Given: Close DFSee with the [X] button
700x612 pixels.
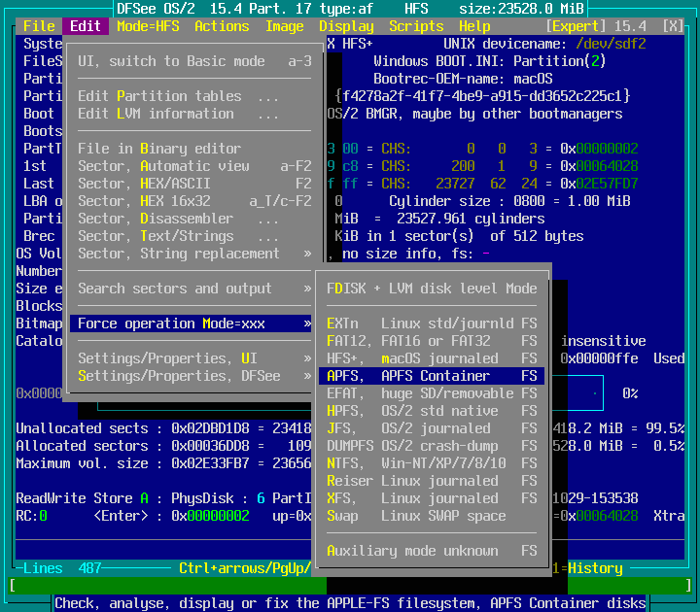Looking at the screenshot, I should pos(673,26).
